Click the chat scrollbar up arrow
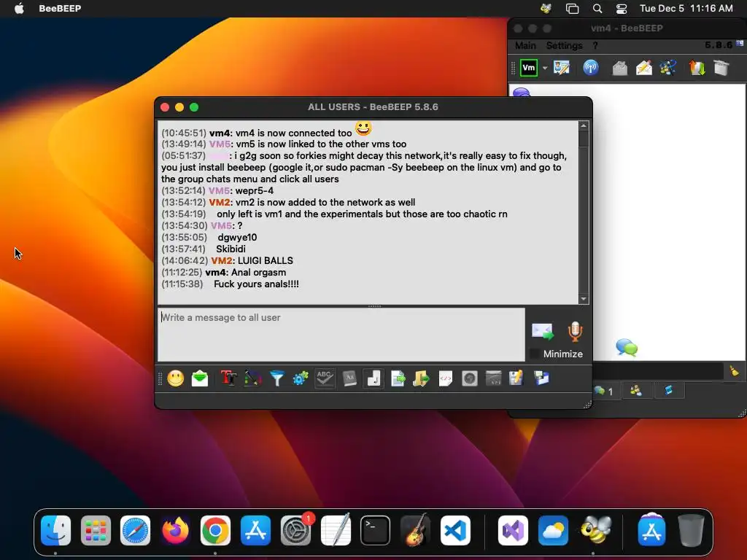 coord(584,125)
